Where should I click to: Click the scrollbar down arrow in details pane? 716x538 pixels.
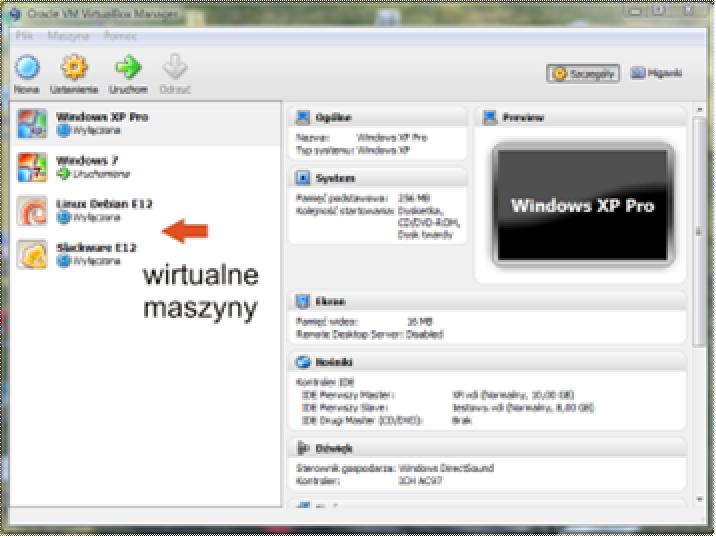[699, 500]
